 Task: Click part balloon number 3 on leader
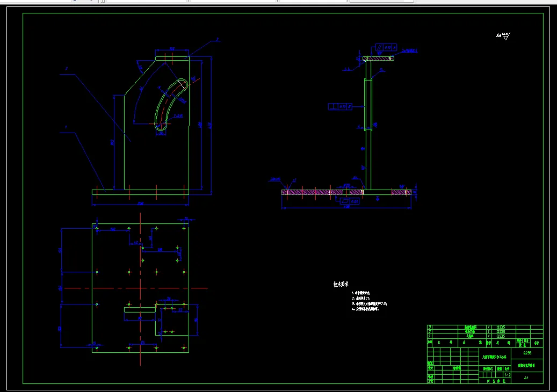tap(218, 39)
